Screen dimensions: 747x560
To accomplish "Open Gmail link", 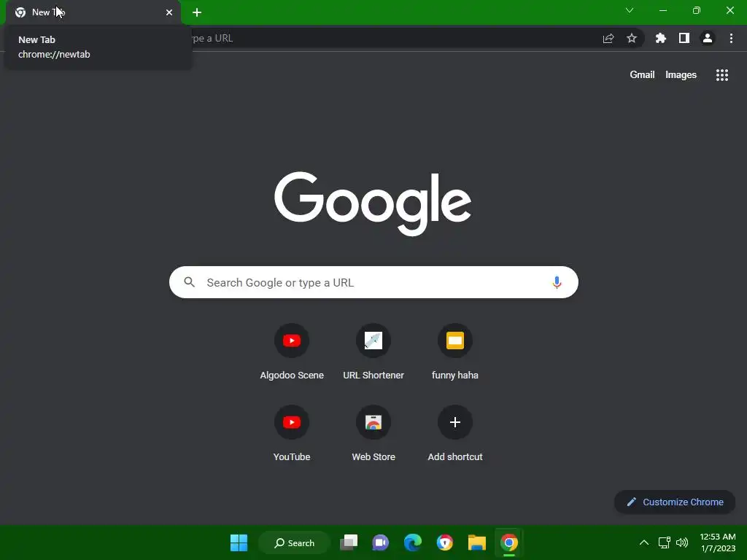I will coord(642,75).
